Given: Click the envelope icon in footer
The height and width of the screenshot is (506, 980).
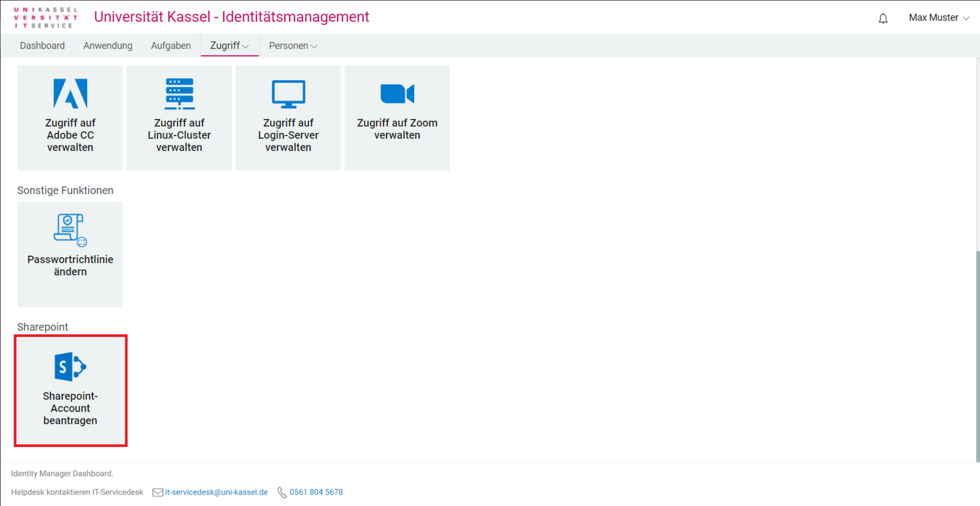Looking at the screenshot, I should pyautogui.click(x=157, y=492).
